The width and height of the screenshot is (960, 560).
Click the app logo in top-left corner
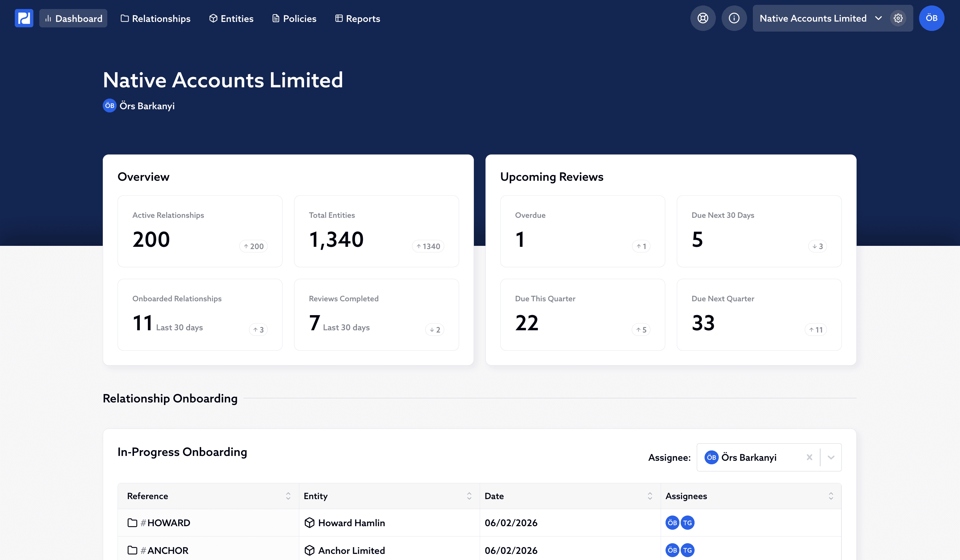[x=24, y=18]
